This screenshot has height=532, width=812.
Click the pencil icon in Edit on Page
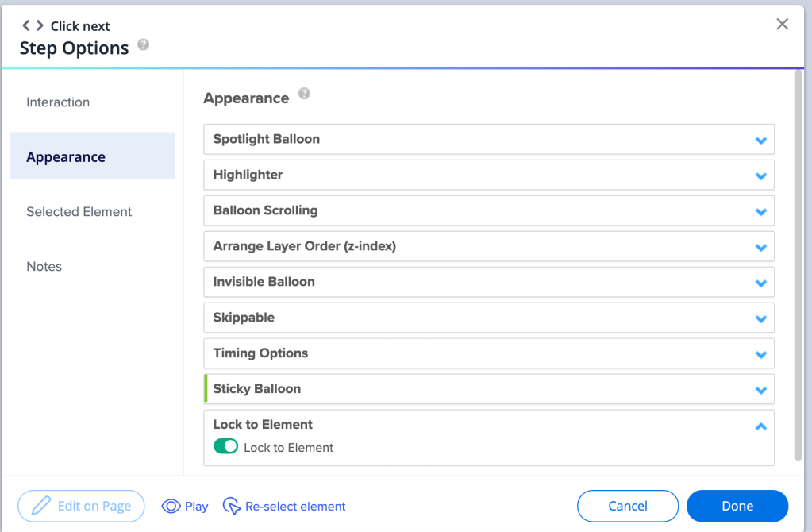40,507
